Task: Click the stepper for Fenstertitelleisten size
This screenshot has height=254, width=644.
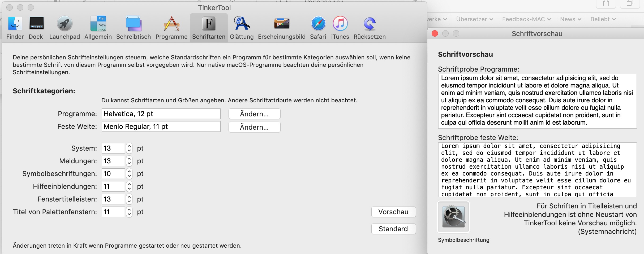Action: [x=129, y=199]
